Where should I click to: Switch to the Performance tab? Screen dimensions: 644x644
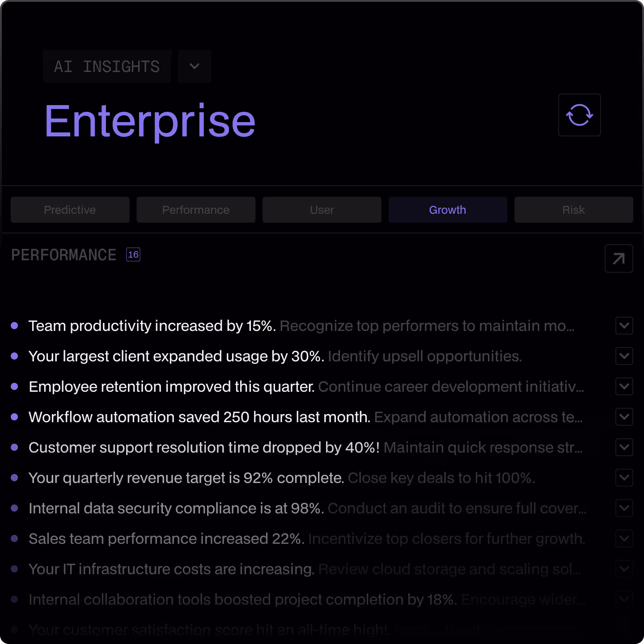[x=196, y=210]
